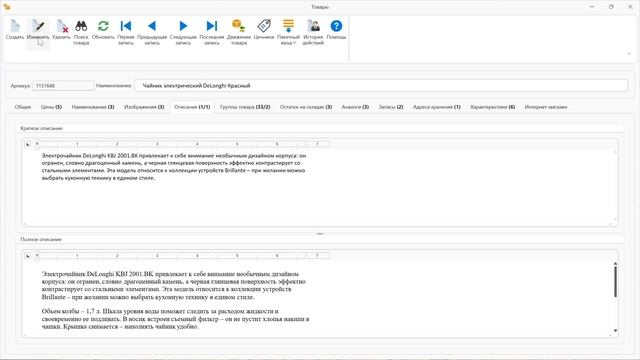This screenshot has width=640, height=360.
Task: Click the short description ruler
Action: click(x=182, y=144)
